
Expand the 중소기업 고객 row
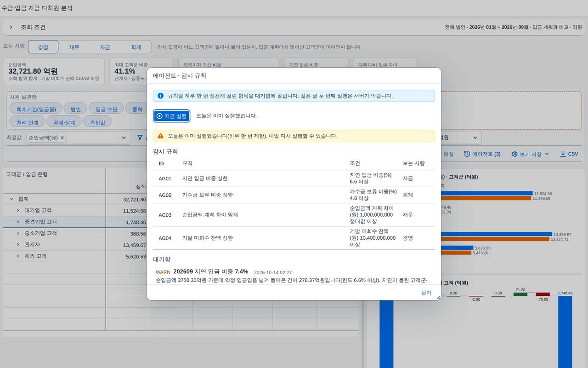(x=18, y=233)
